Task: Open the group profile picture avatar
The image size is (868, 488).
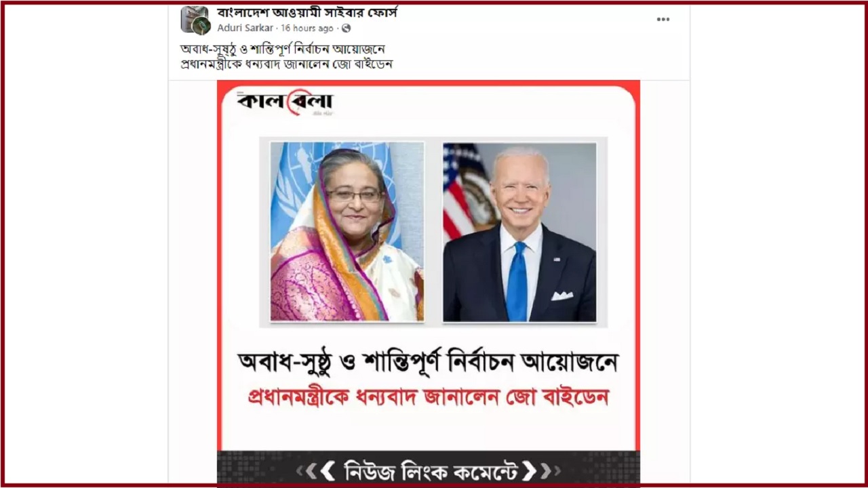Action: pos(194,19)
